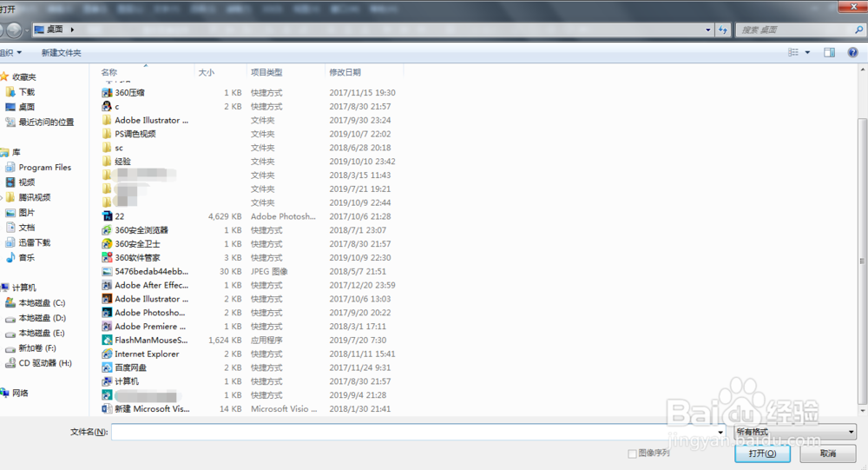Open the address bar history dropdown
868x470 pixels.
[x=708, y=30]
